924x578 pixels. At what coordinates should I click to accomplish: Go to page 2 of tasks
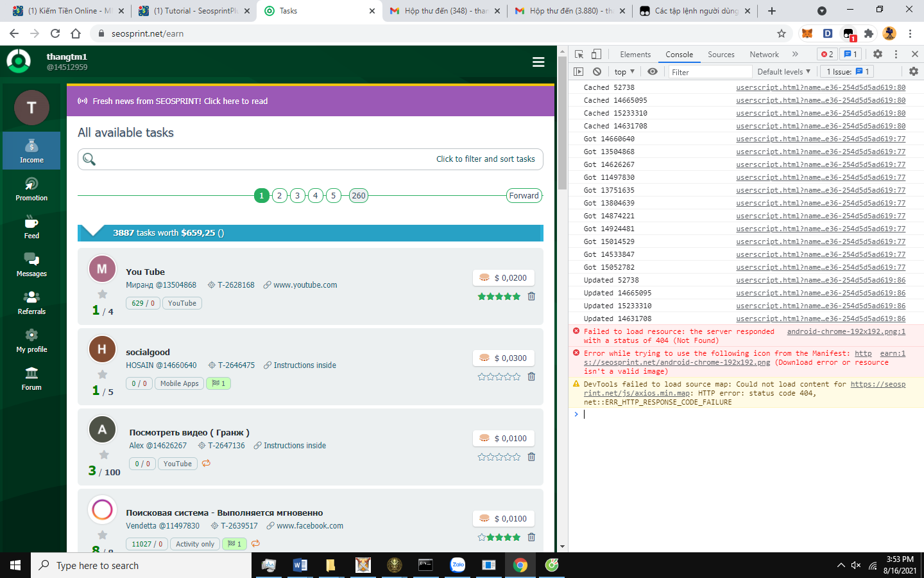pos(279,196)
